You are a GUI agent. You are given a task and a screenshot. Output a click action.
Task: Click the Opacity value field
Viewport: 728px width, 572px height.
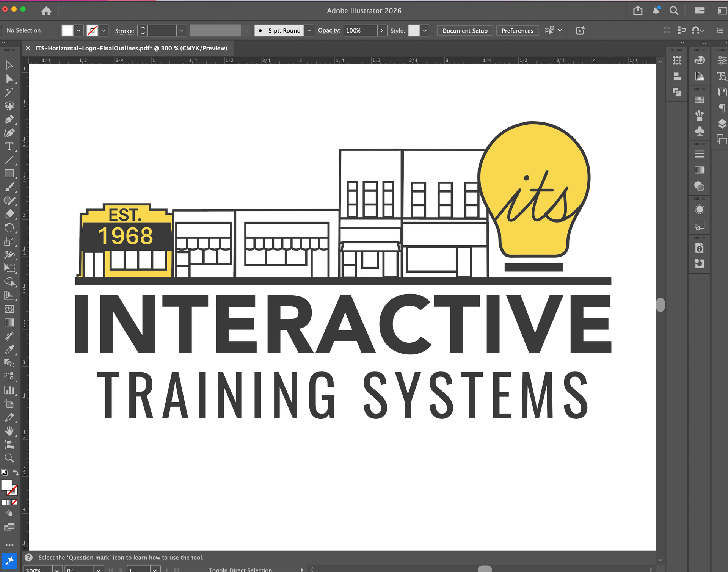(361, 30)
